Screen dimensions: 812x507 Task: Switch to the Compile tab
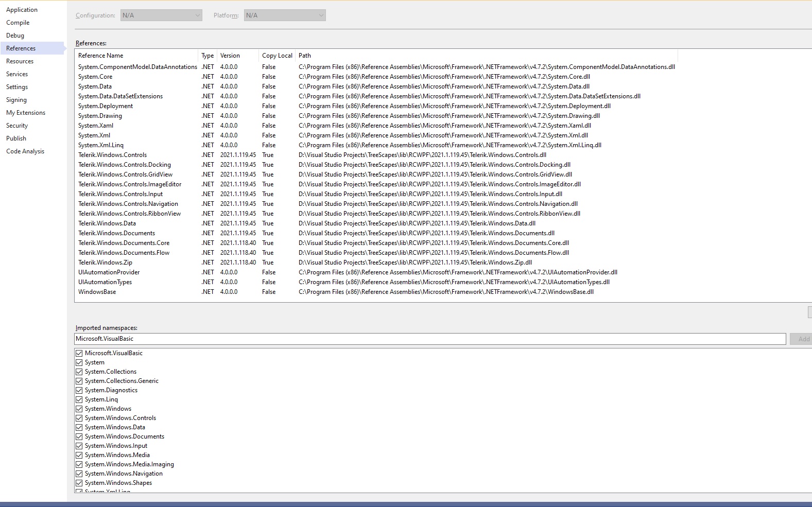coord(18,23)
